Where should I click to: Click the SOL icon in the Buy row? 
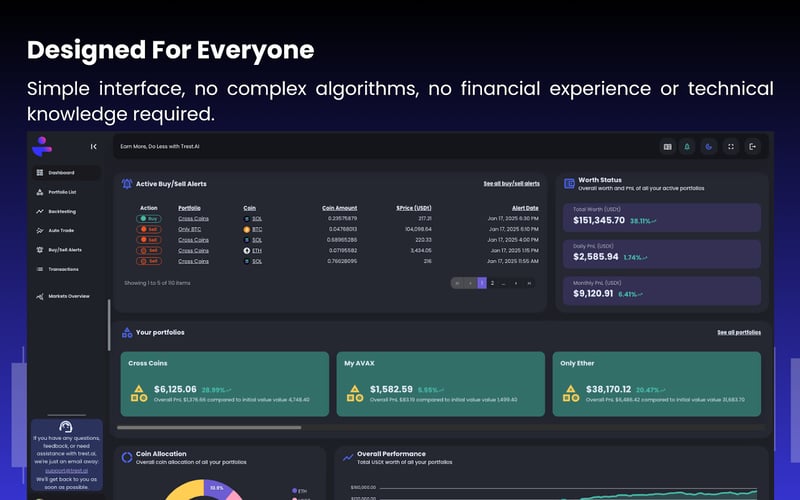(x=247, y=219)
